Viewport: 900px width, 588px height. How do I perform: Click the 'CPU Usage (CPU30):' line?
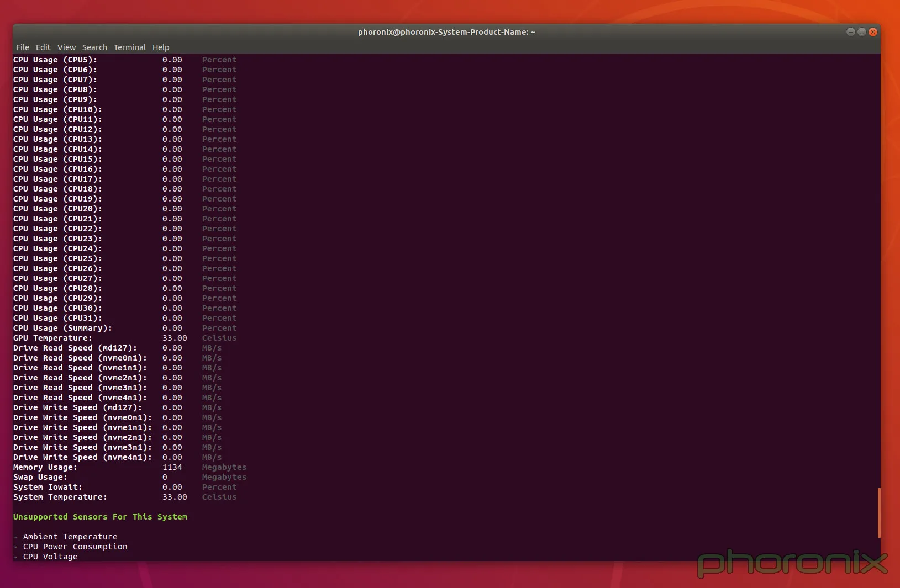[x=125, y=308]
